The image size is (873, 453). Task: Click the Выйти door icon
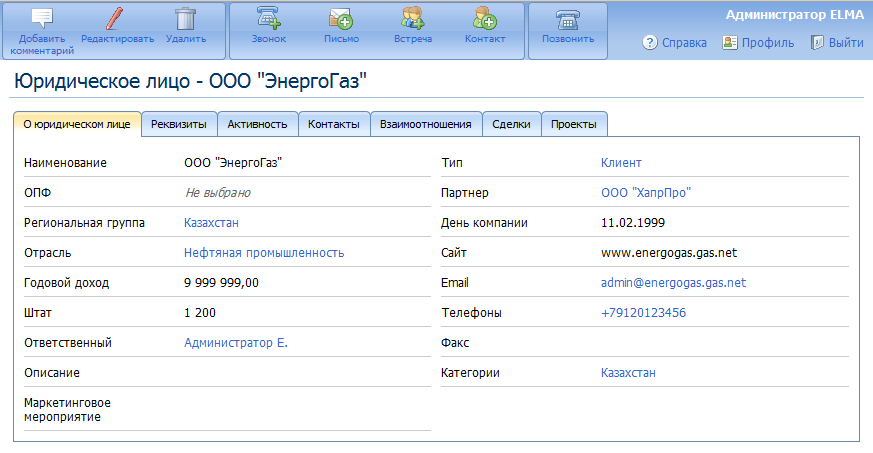(x=817, y=42)
